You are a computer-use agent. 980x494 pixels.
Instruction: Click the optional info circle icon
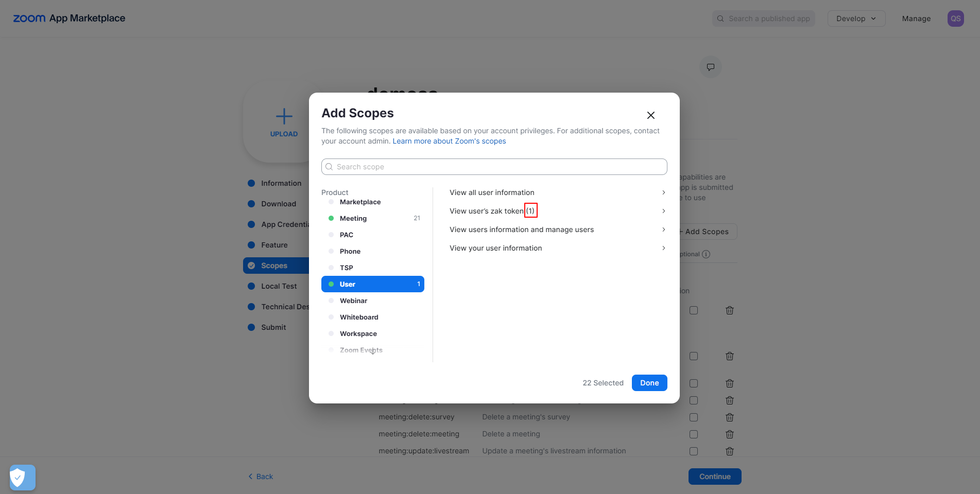click(x=706, y=254)
